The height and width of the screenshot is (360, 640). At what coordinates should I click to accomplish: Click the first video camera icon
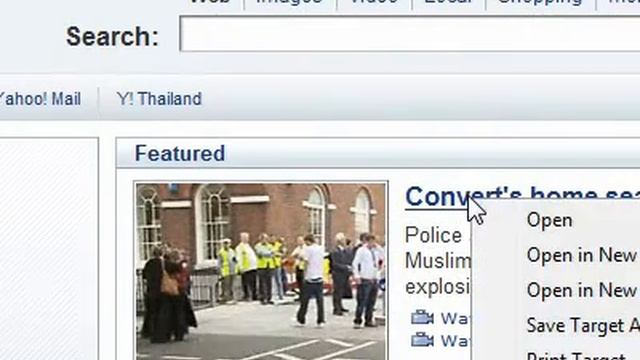pos(422,317)
